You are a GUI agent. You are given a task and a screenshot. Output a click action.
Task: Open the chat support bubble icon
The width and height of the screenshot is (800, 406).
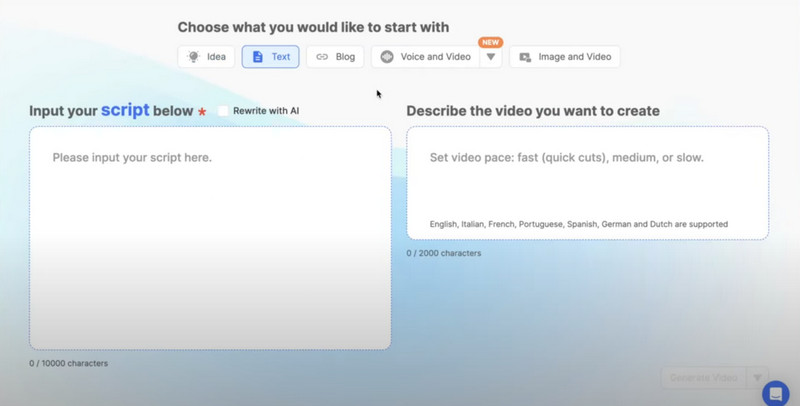point(775,394)
